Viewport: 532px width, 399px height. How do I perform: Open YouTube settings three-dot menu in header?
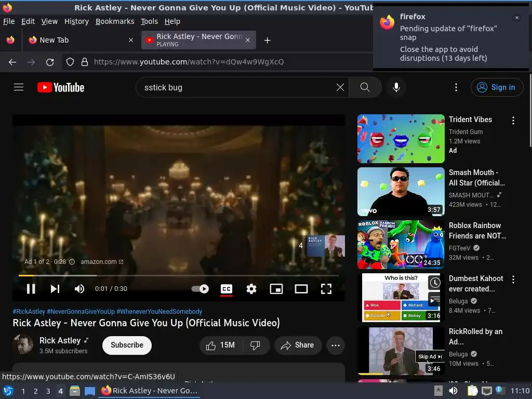(456, 87)
